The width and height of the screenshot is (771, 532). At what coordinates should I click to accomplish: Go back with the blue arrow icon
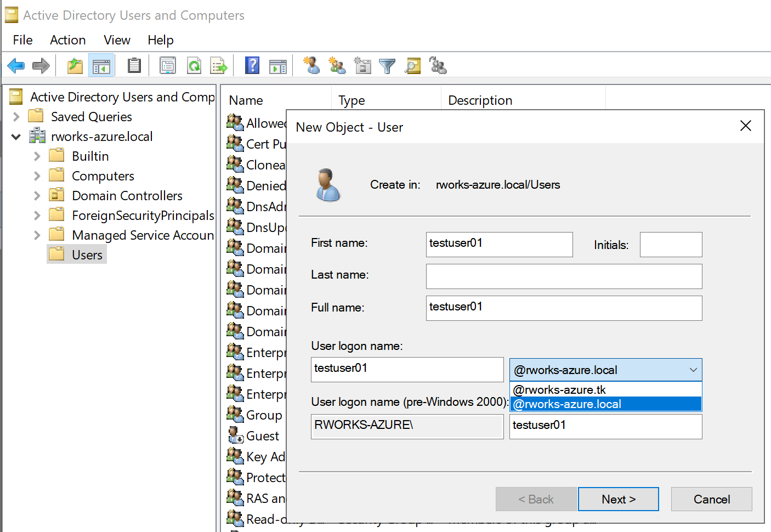point(16,66)
